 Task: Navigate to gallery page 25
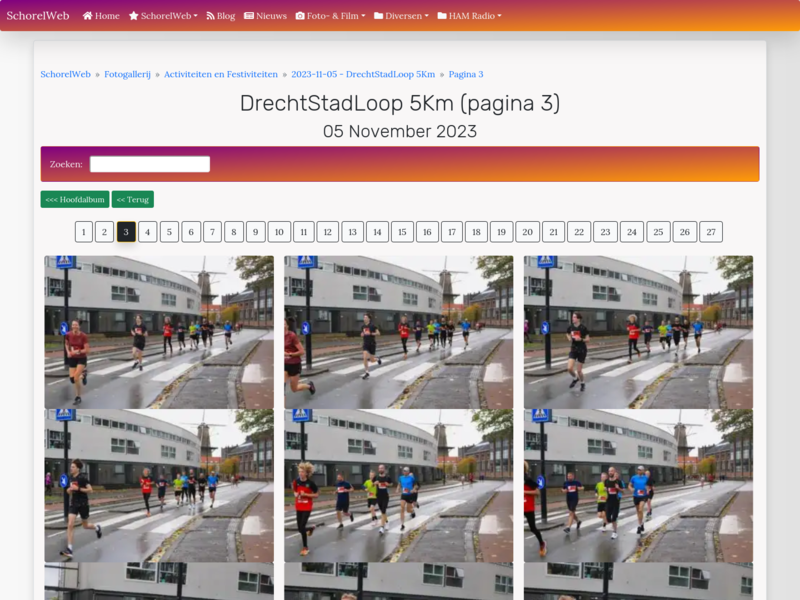[x=658, y=232]
